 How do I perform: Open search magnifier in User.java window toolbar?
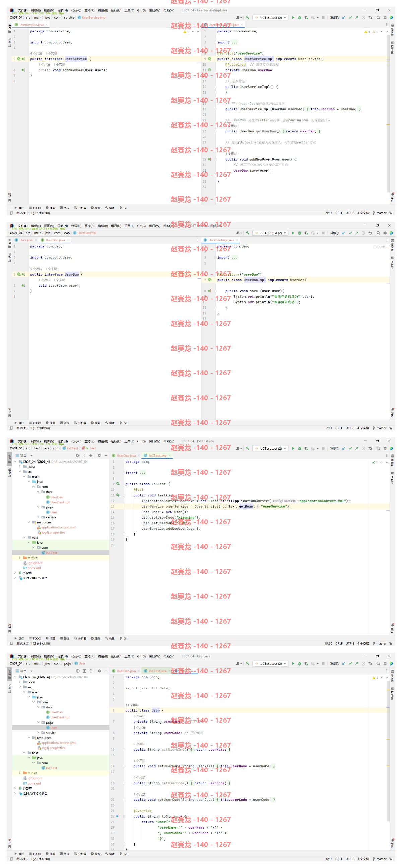tap(378, 663)
